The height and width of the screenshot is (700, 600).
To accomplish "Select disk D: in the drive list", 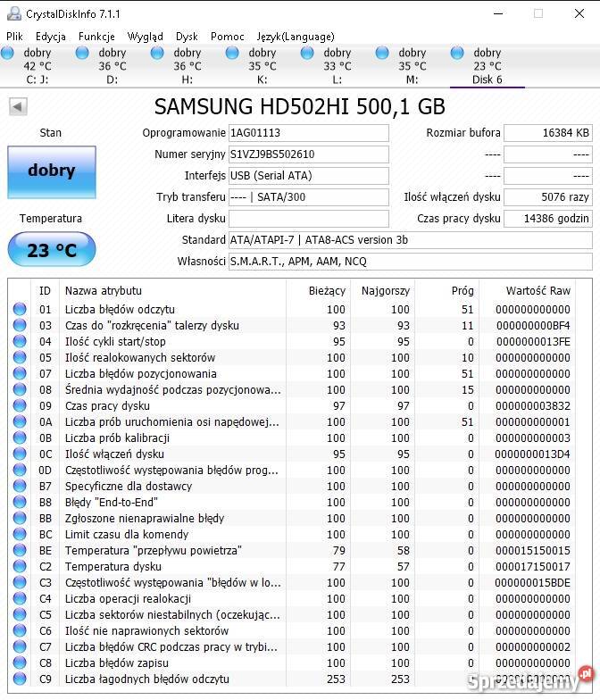I will click(112, 66).
